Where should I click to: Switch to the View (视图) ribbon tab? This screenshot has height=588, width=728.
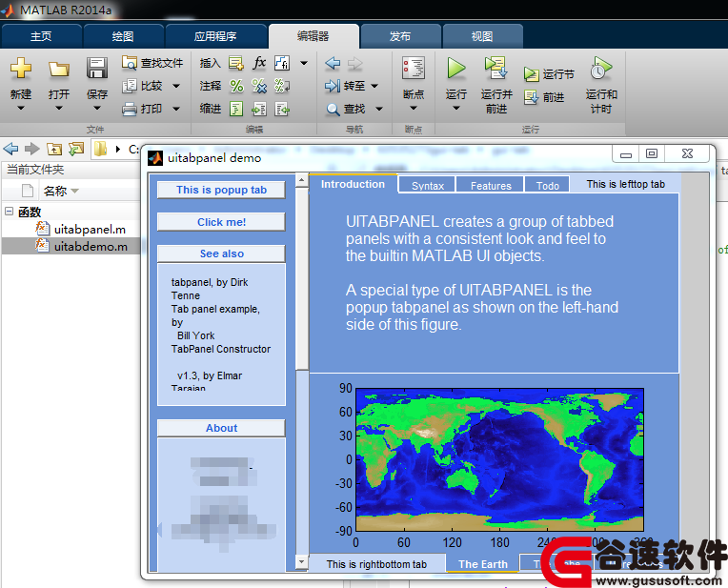tap(482, 36)
